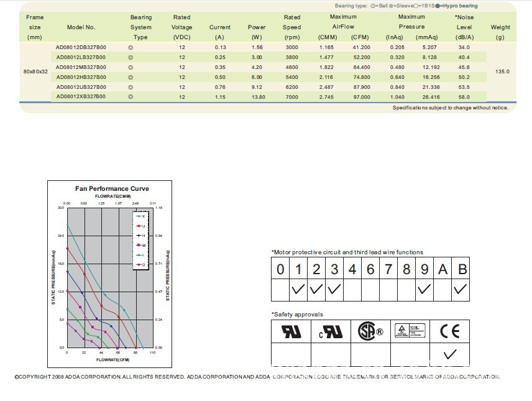Screen dimensions: 532x401
Task: Click the CE mark logo
Action: (450, 331)
